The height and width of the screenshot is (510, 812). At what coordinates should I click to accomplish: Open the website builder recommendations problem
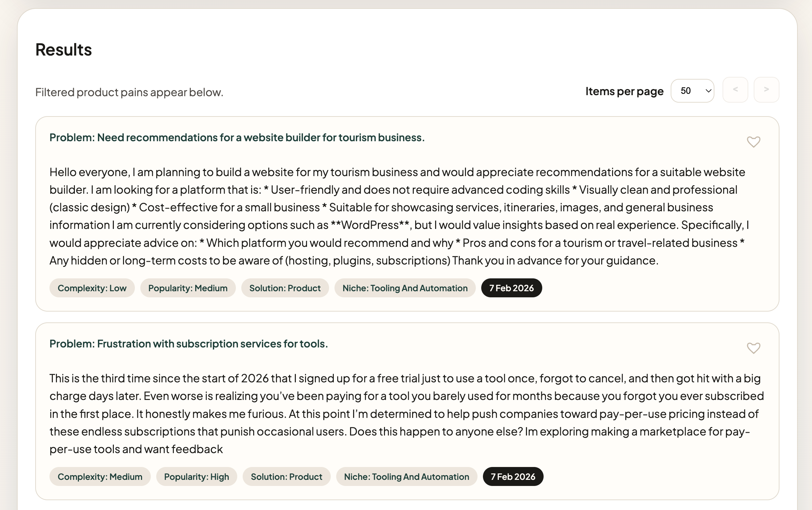tap(237, 137)
